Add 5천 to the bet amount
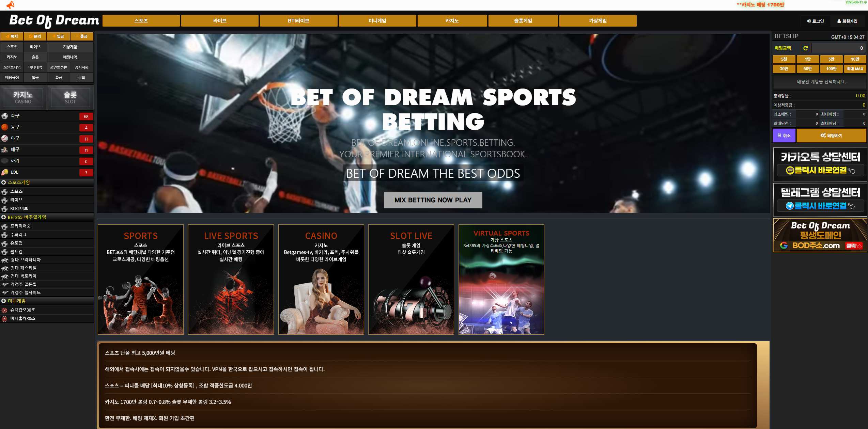The height and width of the screenshot is (429, 868). (x=784, y=59)
